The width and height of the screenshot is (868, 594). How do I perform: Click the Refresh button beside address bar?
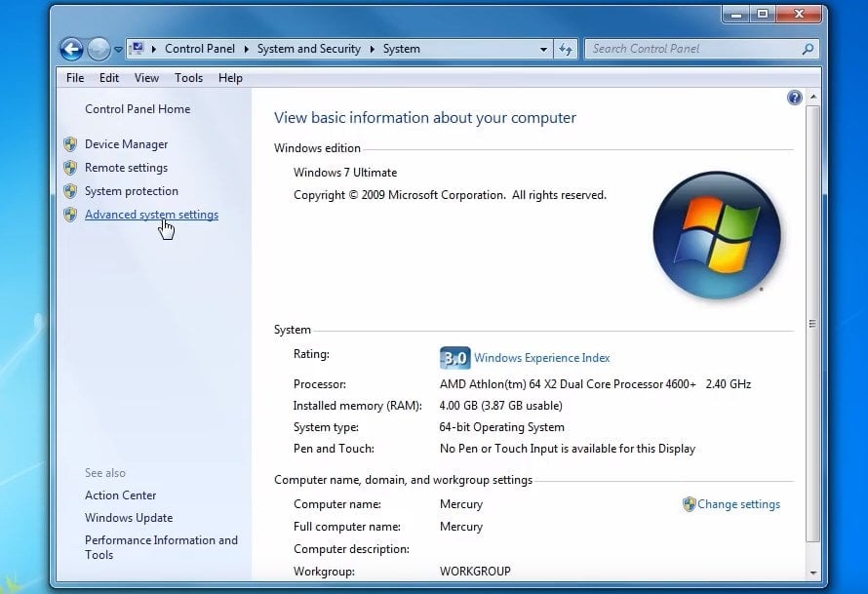[566, 50]
